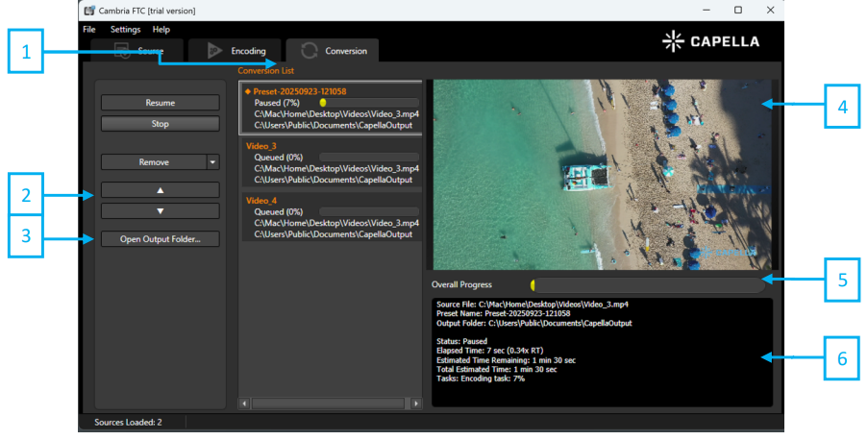Click the Cambria FTC app icon in title bar
The width and height of the screenshot is (868, 440).
(88, 11)
